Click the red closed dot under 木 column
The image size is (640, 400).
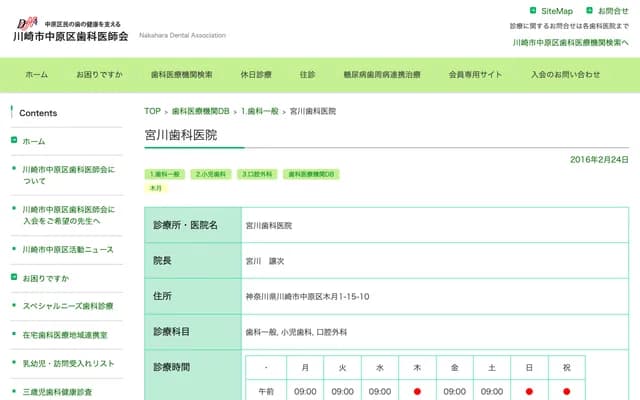click(x=417, y=392)
